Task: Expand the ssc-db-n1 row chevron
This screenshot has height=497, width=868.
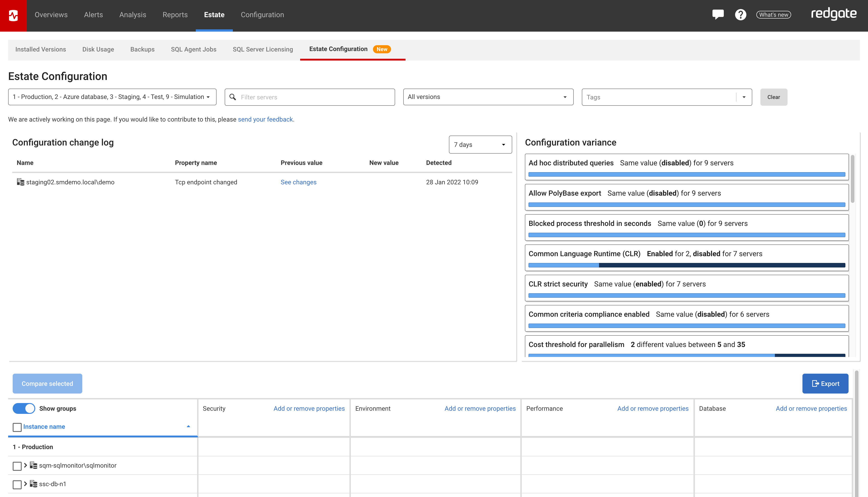Action: tap(25, 484)
